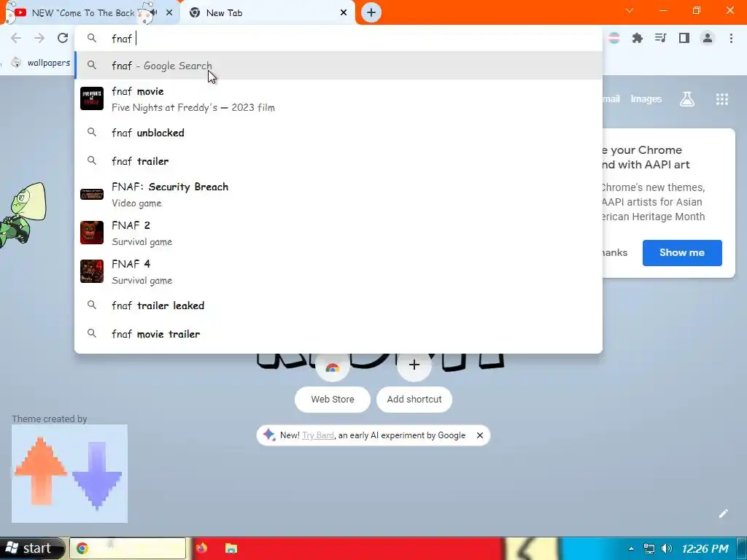Open the Web Store shortcut icon
This screenshot has width=747, height=560.
332,366
